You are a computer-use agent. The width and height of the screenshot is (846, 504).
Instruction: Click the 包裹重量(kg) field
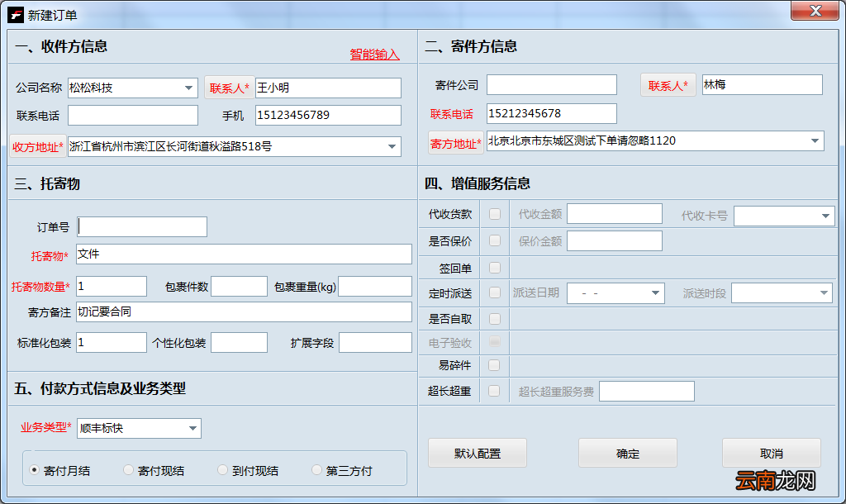coord(375,287)
